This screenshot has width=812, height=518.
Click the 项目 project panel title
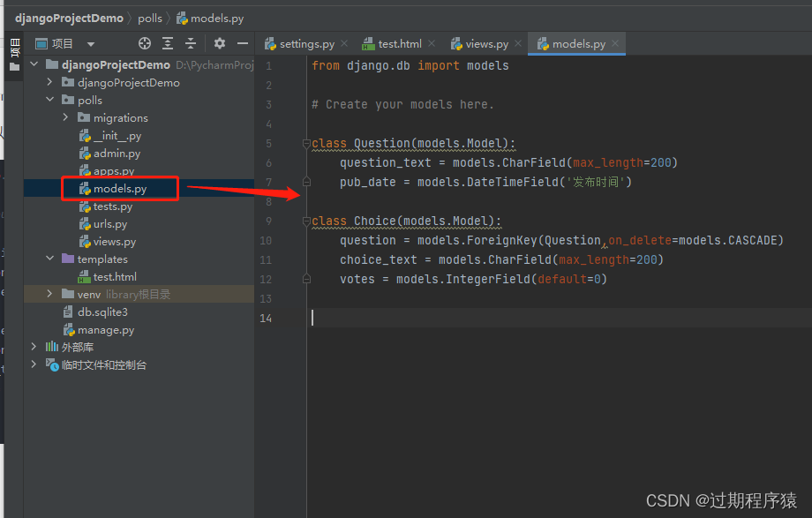point(62,44)
